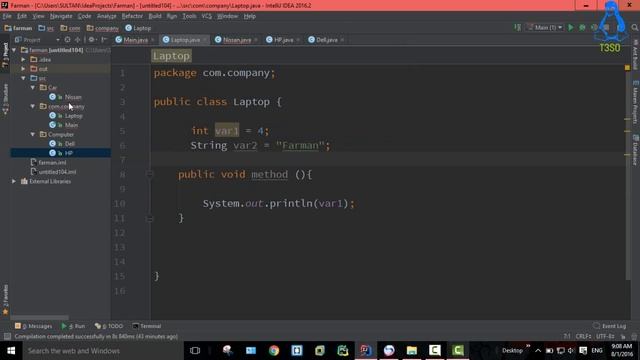The width and height of the screenshot is (640, 360).
Task: Click the UTF-8 encoding status entry
Action: tap(605, 336)
